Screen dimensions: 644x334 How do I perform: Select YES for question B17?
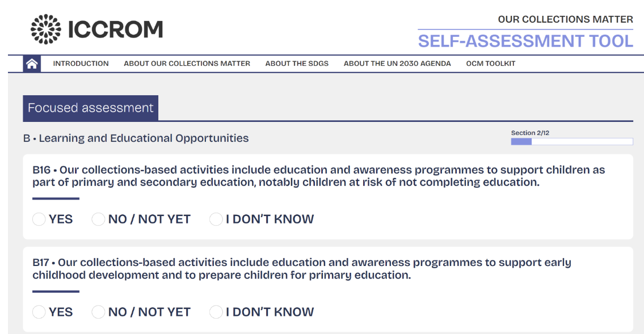pyautogui.click(x=39, y=312)
